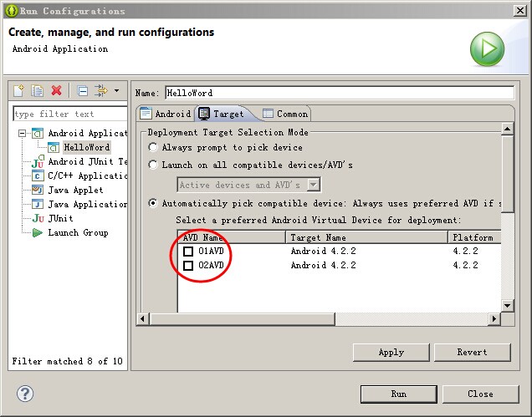The height and width of the screenshot is (417, 532).
Task: Click the Apply button
Action: click(x=391, y=352)
